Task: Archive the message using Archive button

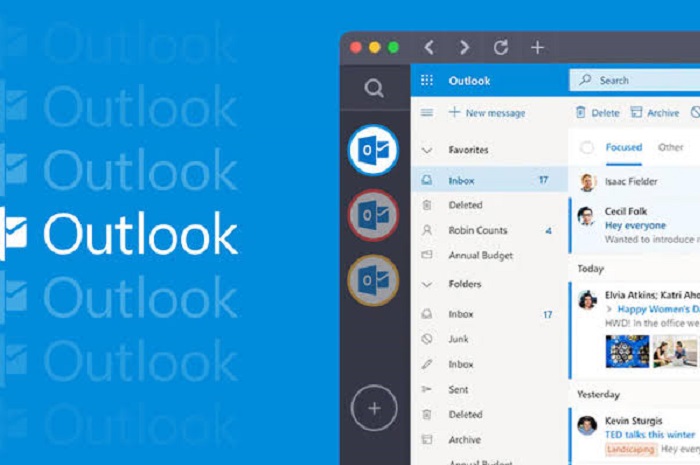Action: tap(654, 113)
